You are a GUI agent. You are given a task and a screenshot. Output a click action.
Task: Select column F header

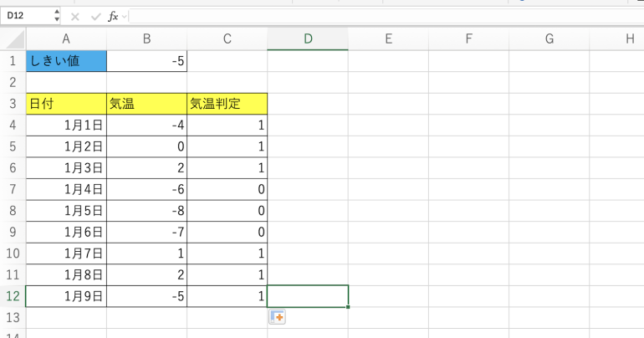pos(468,39)
